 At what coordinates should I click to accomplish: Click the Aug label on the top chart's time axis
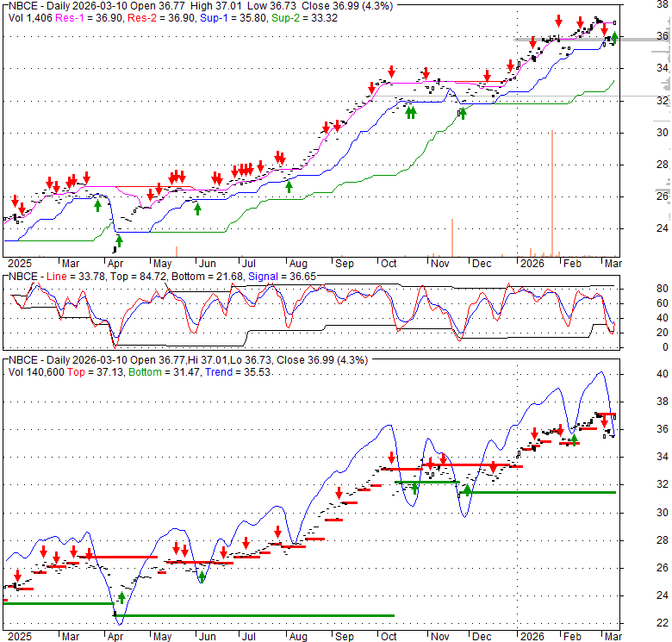298,263
